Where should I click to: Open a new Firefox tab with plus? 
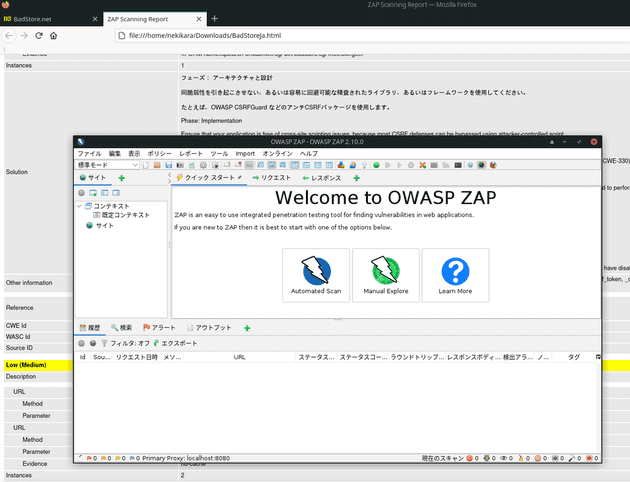tap(215, 18)
